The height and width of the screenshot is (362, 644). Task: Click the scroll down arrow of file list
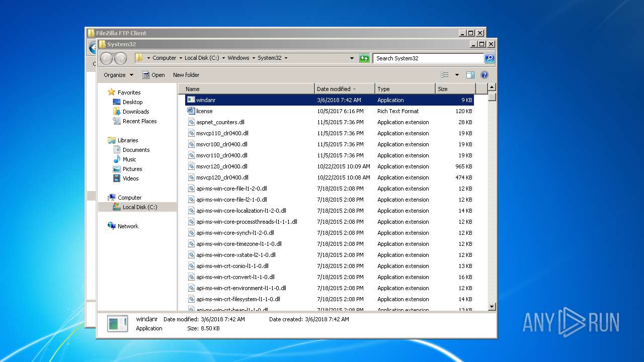(x=492, y=306)
